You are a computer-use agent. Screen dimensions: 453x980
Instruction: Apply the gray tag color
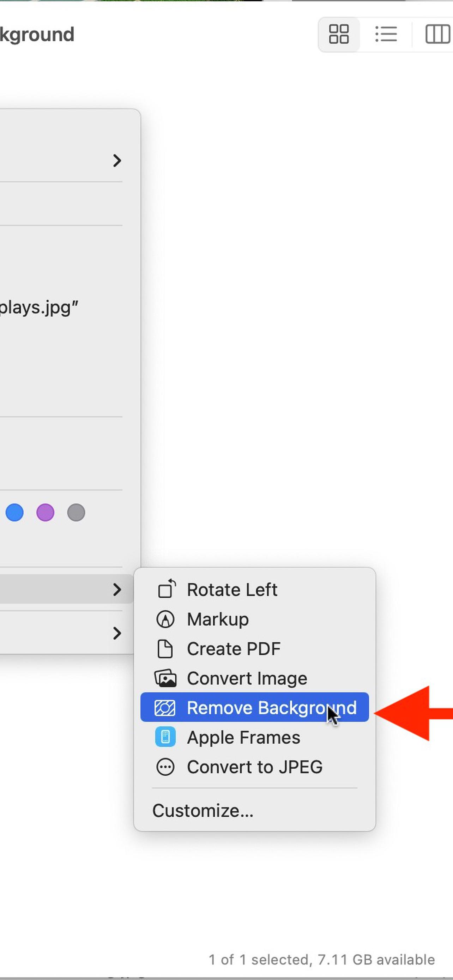76,513
